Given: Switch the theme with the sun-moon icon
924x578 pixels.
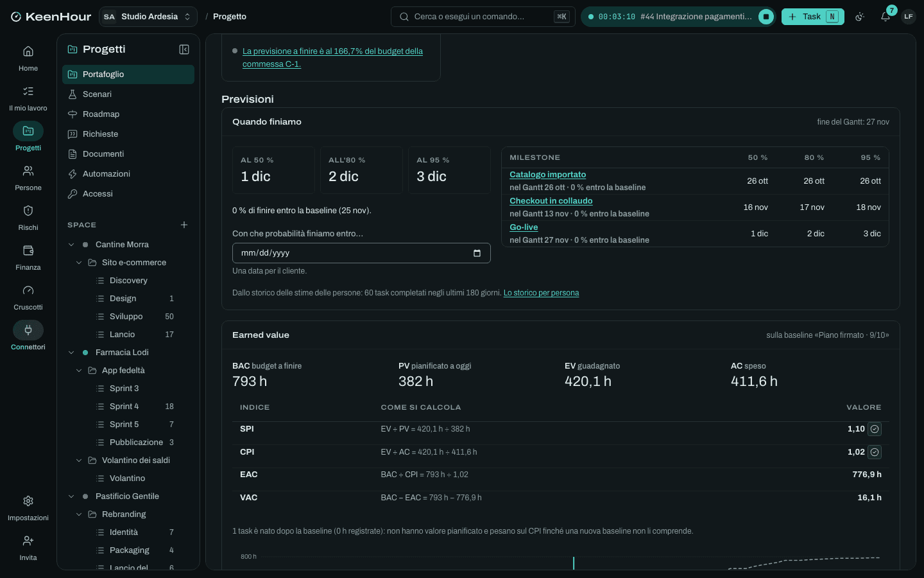Looking at the screenshot, I should pos(860,17).
